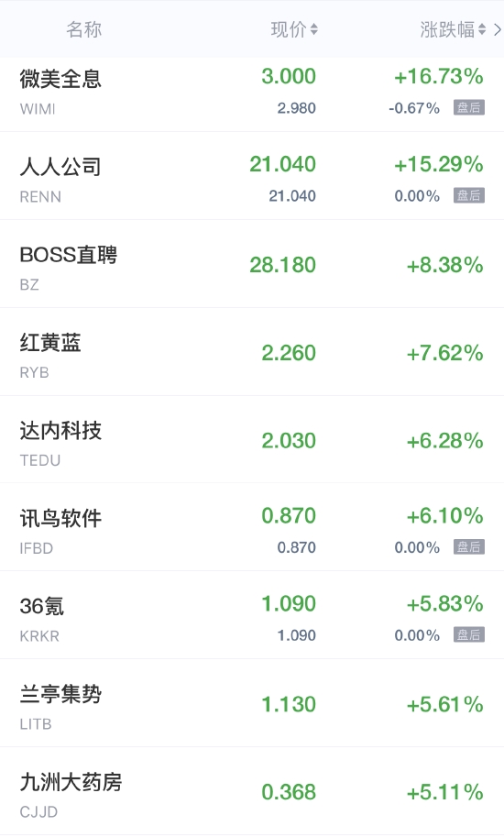Tap the 盘后 badge for 人人公司
504x837 pixels.
469,195
